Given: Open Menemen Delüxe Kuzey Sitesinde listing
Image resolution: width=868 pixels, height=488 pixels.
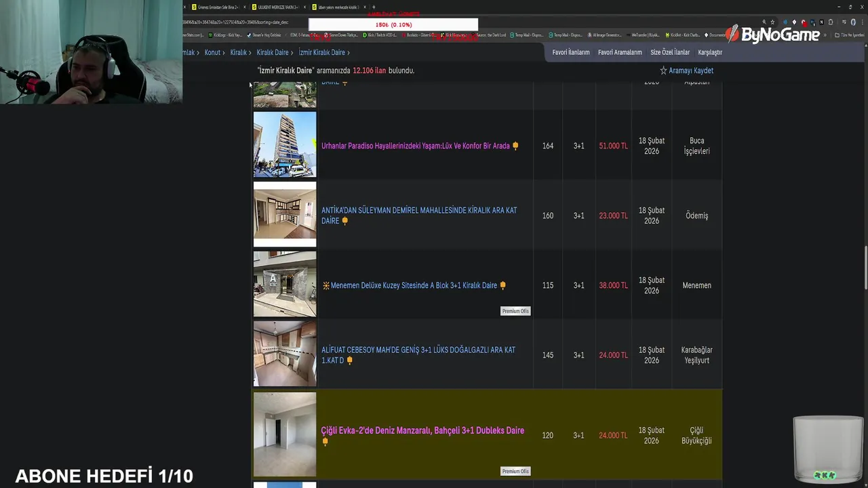Looking at the screenshot, I should point(414,285).
